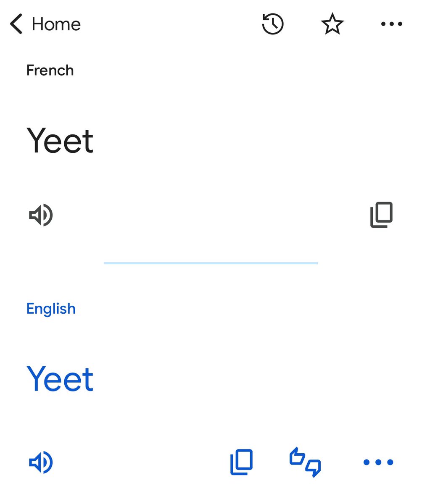Rate translation with thumbs up
This screenshot has height=504, width=422.
click(x=298, y=457)
